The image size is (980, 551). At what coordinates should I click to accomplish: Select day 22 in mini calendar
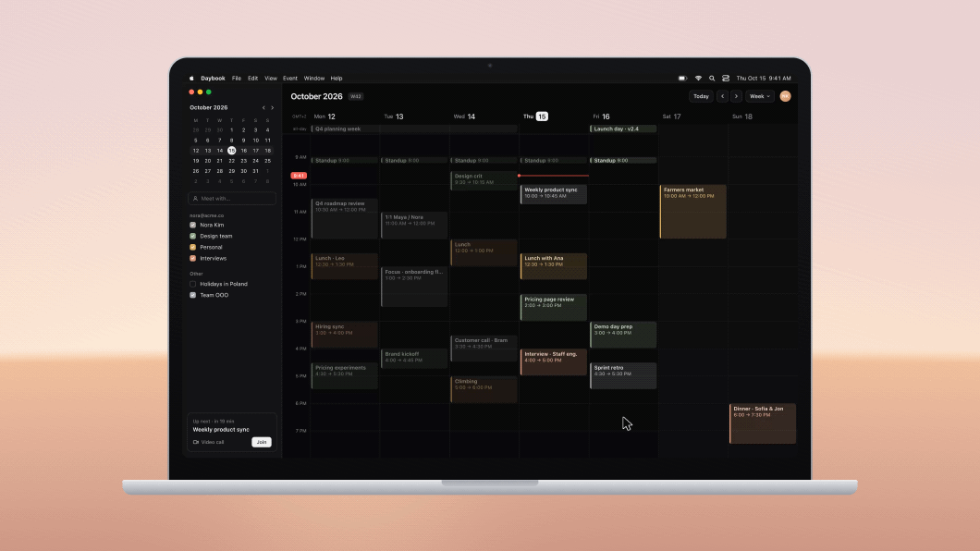click(x=232, y=161)
